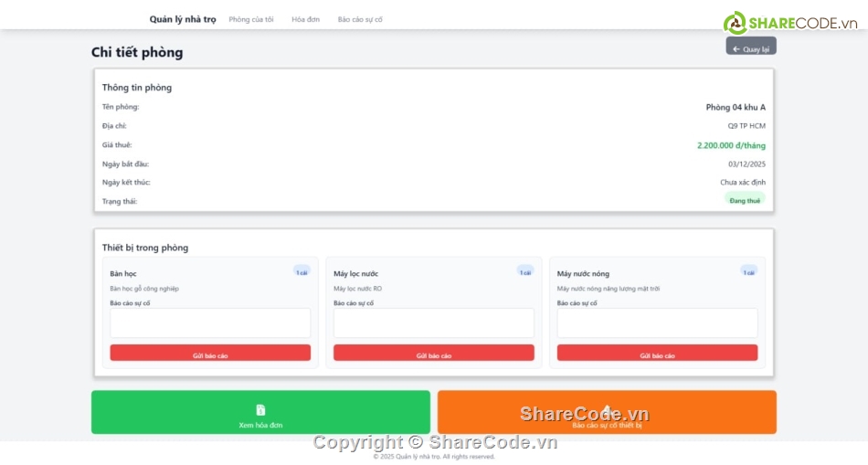Open the Báo cáo sự cố menu item

[x=360, y=19]
